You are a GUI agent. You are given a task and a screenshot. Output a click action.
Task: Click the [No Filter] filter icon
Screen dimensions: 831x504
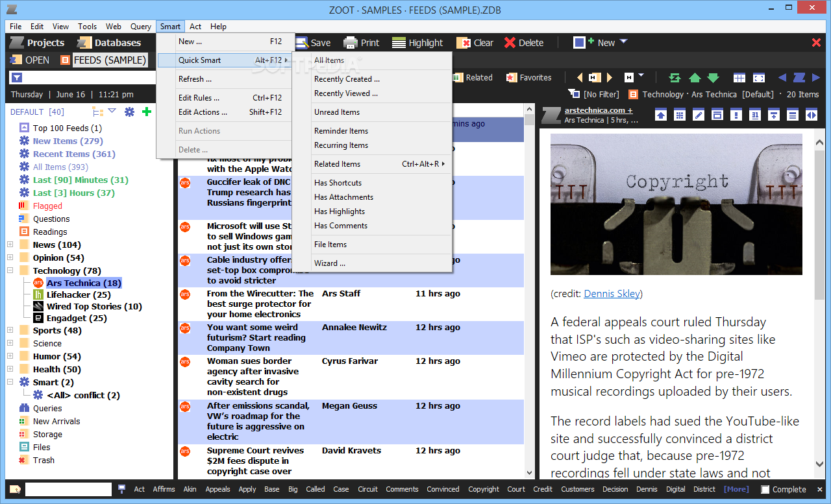click(x=574, y=94)
